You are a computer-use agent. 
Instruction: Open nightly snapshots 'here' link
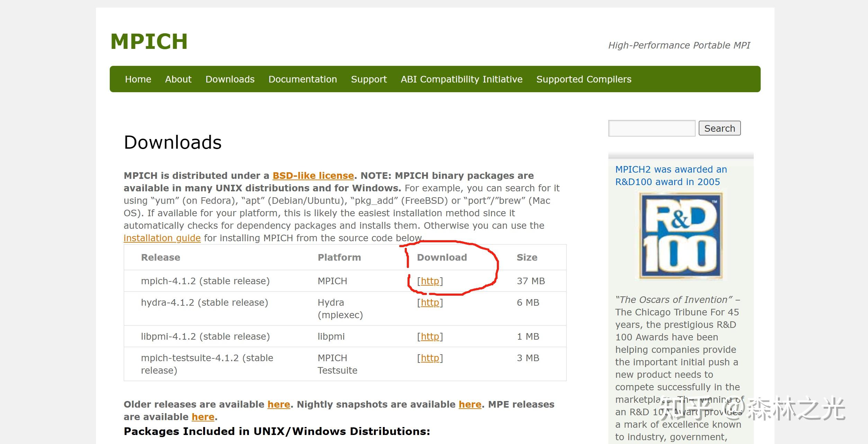click(470, 404)
